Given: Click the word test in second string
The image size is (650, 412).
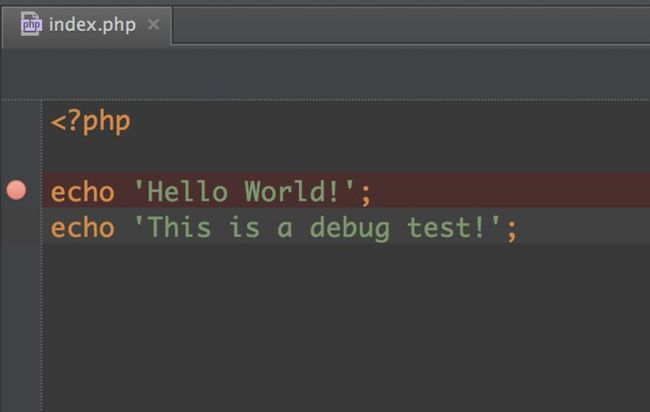Looking at the screenshot, I should [440, 228].
